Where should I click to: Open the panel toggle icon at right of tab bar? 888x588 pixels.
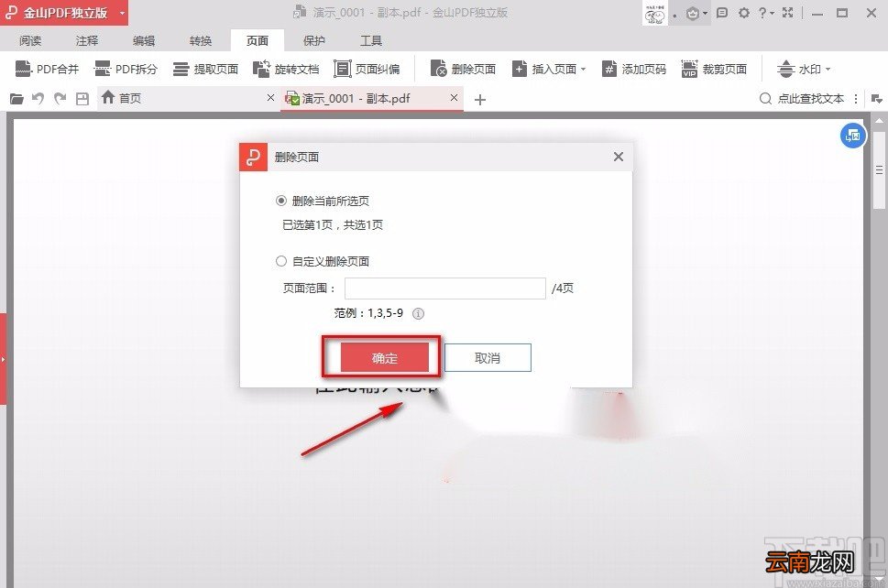877,99
